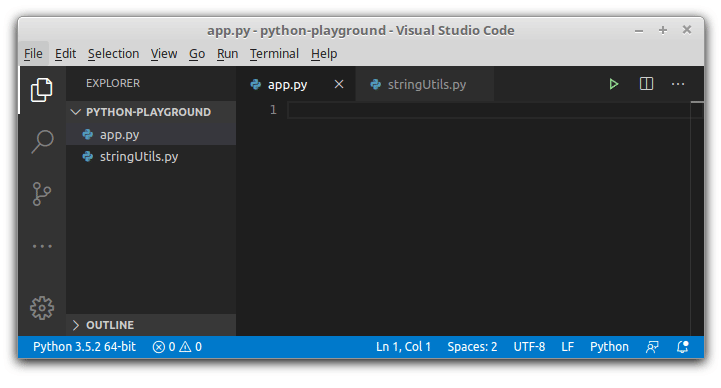
Task: Click the feedback icon in status bar
Action: (652, 347)
